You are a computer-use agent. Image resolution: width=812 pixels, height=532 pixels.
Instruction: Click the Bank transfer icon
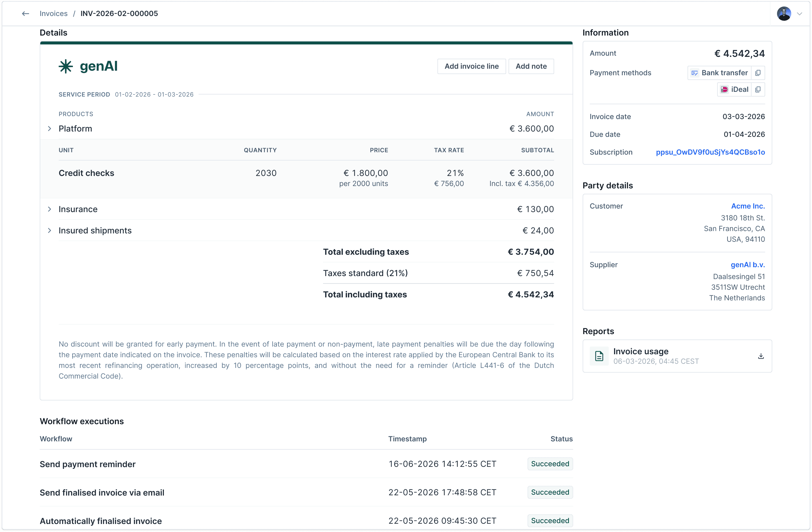coord(694,73)
